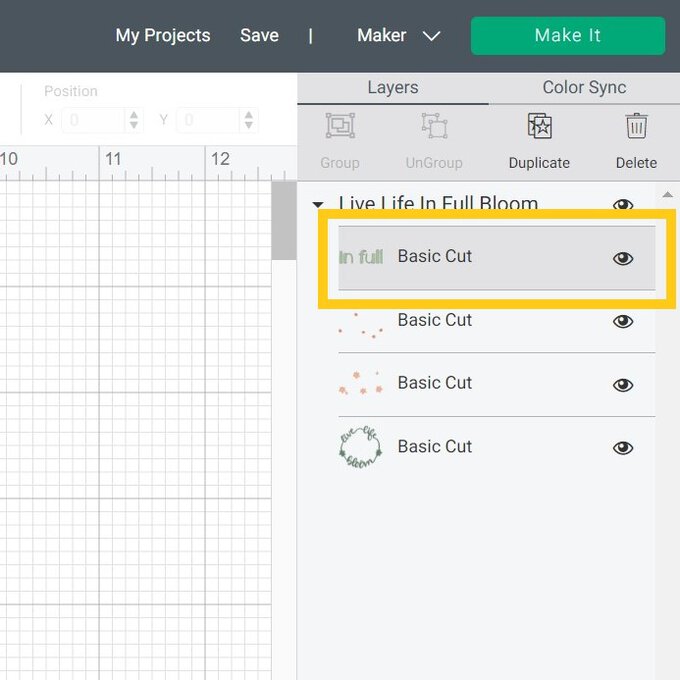This screenshot has width=680, height=680.
Task: Switch to the Color Sync tab
Action: click(x=584, y=88)
